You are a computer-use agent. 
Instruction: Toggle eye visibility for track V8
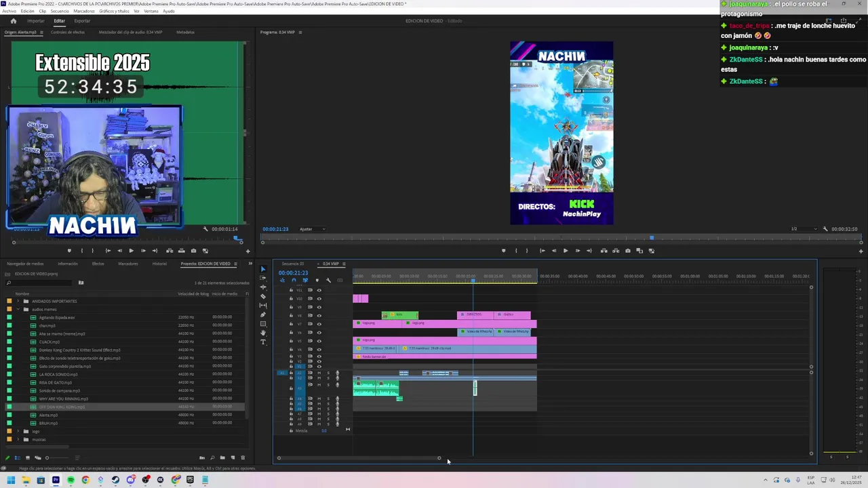point(319,315)
